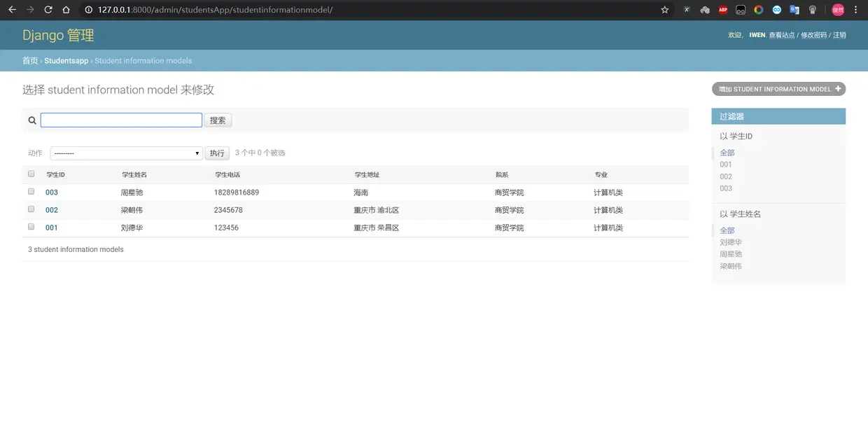Filter by name 刘德华

[731, 242]
